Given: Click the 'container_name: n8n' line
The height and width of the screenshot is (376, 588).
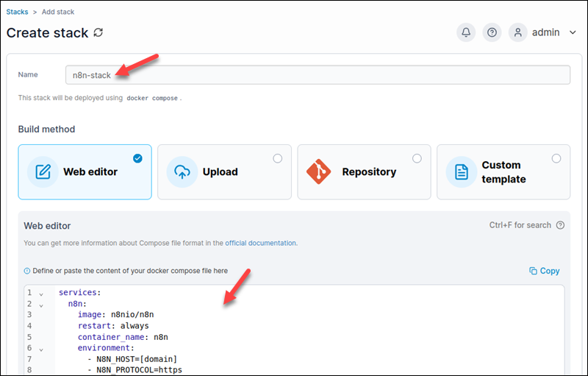Looking at the screenshot, I should [123, 337].
